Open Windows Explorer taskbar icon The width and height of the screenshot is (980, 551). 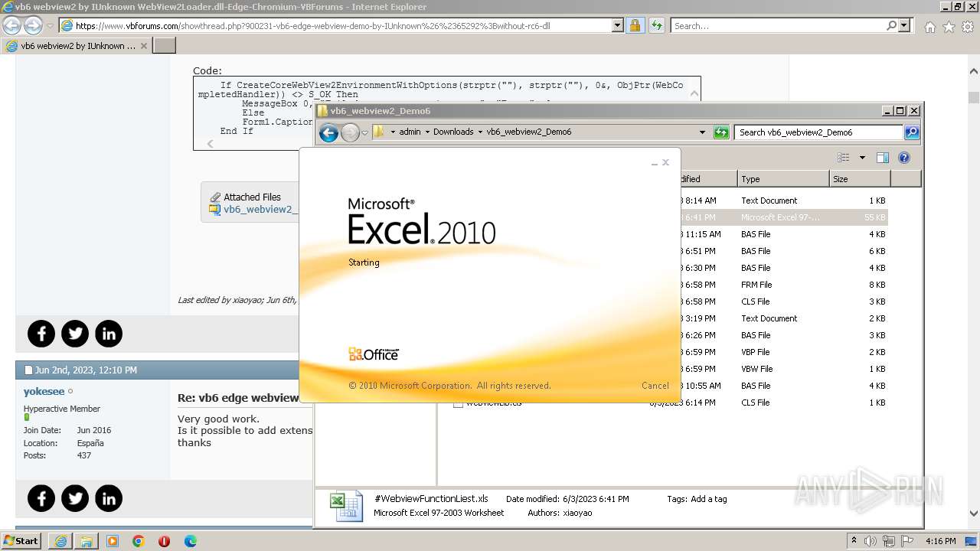pyautogui.click(x=87, y=541)
